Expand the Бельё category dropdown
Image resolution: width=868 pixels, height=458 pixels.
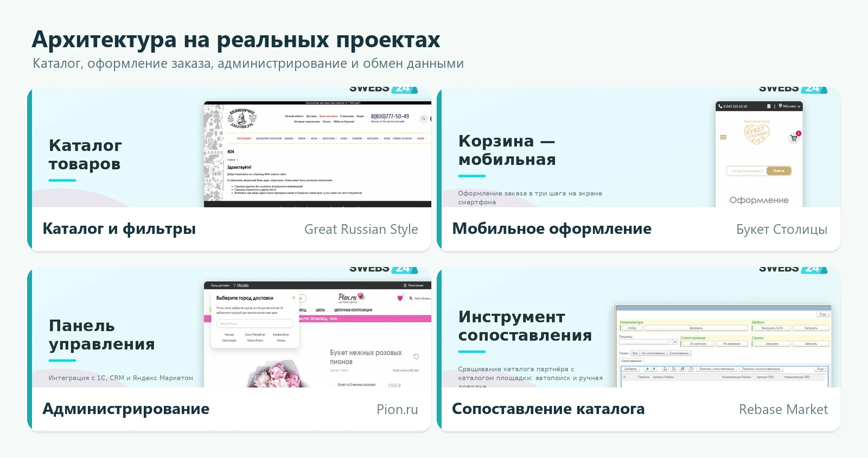pos(319,138)
